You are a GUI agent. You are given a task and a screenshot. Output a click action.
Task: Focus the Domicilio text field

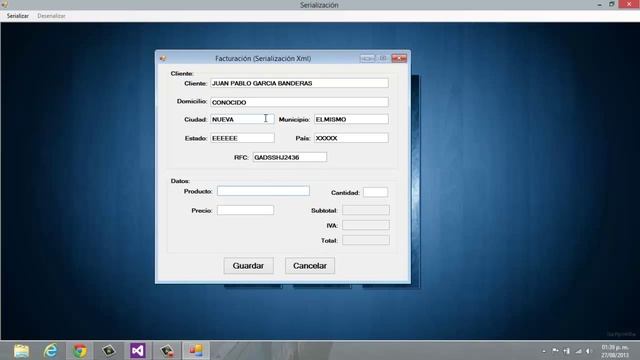pos(299,102)
